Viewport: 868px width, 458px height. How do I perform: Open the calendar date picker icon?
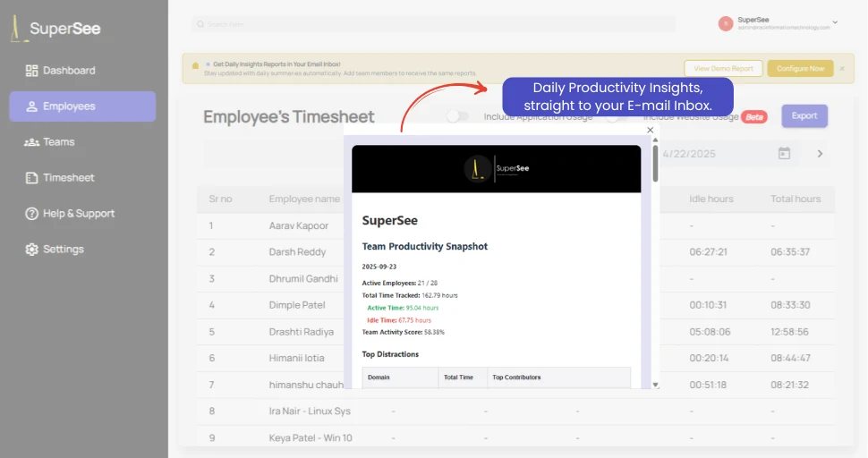click(784, 153)
